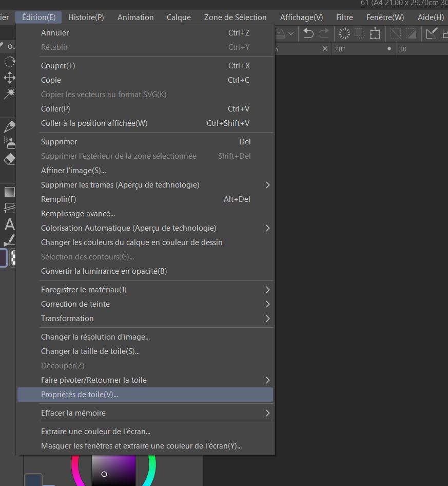The height and width of the screenshot is (486, 448).
Task: Switch to the 30 document tab
Action: pyautogui.click(x=422, y=49)
